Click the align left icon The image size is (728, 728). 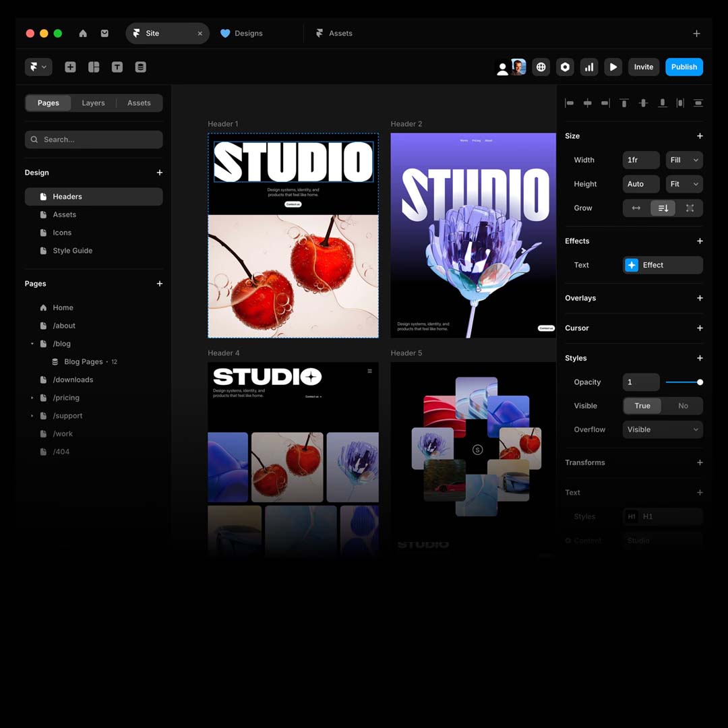570,102
